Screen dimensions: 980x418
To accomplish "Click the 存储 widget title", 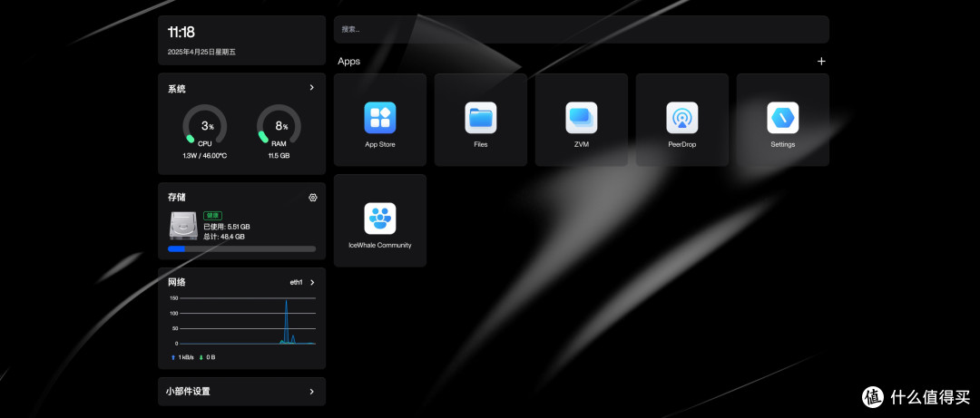I will [x=176, y=198].
